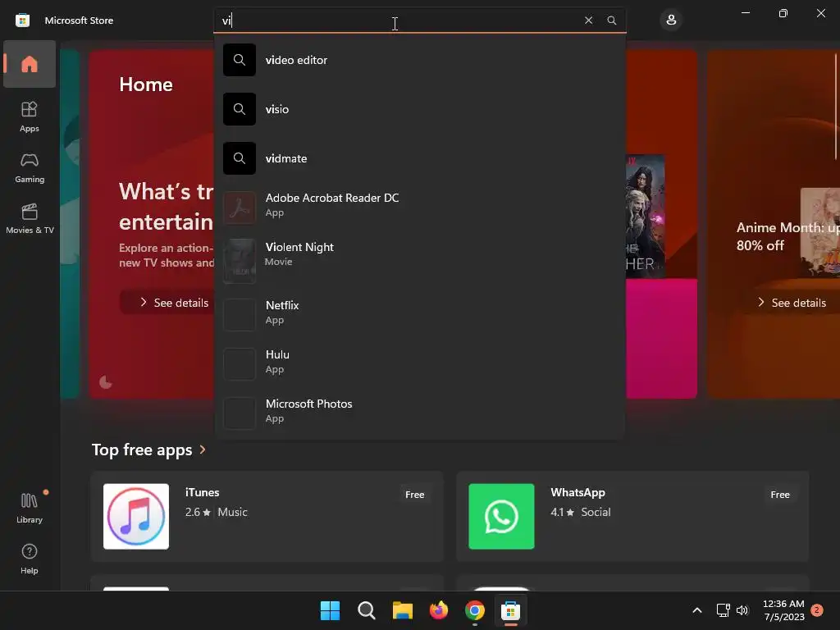Image resolution: width=840 pixels, height=630 pixels.
Task: Select the 'visio' search suggestion
Action: 419,109
